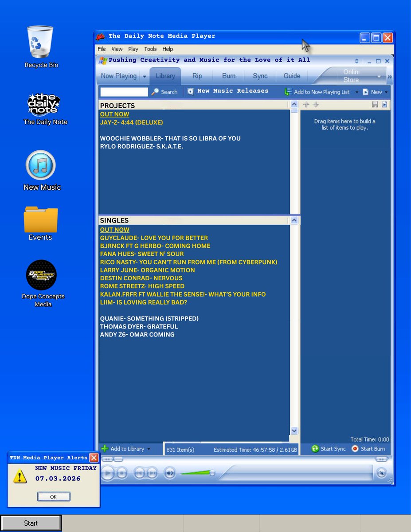Launch the New Music iTunes-style icon
This screenshot has height=532, width=411.
tap(40, 165)
